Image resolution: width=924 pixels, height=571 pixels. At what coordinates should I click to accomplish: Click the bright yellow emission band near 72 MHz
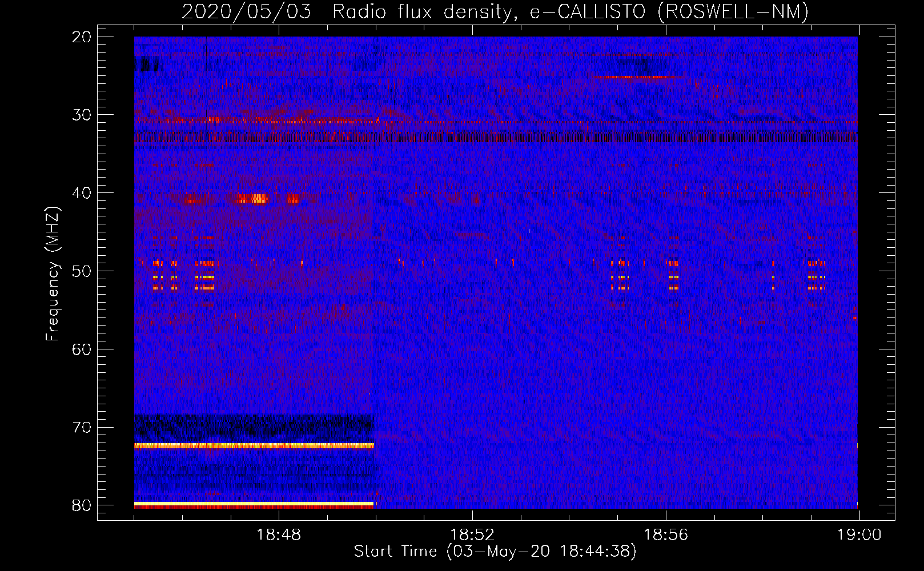click(254, 445)
